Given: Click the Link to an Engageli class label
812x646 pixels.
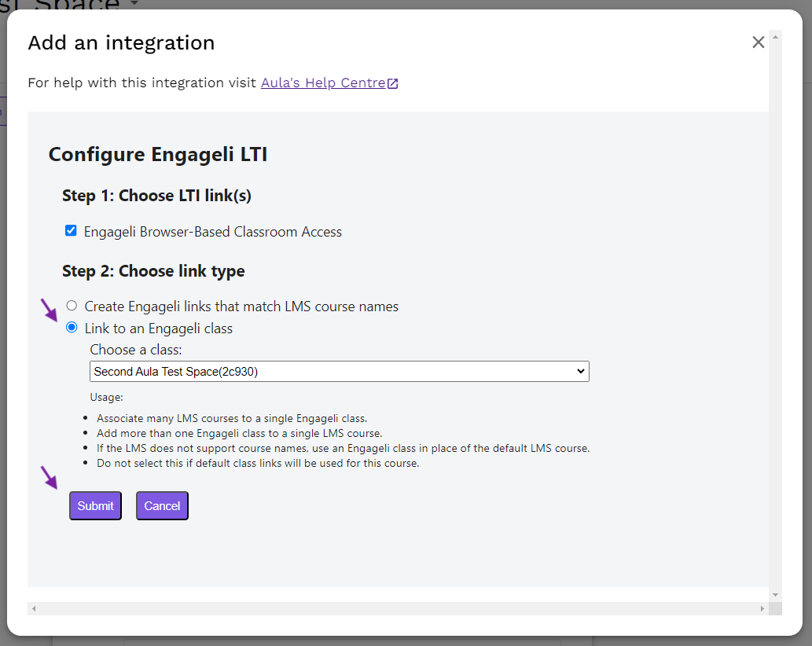Looking at the screenshot, I should pyautogui.click(x=158, y=329).
